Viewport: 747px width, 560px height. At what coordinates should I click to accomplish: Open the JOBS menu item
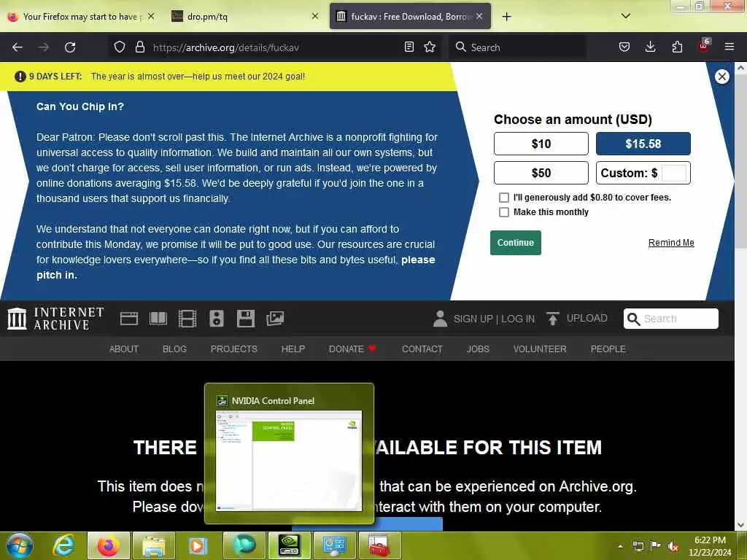478,349
